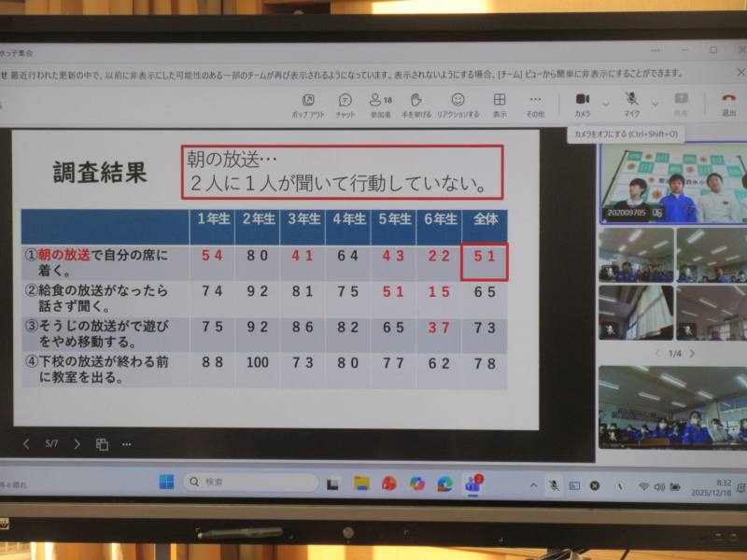
Task: Show hidden system tray icons chevron
Action: coord(533,485)
